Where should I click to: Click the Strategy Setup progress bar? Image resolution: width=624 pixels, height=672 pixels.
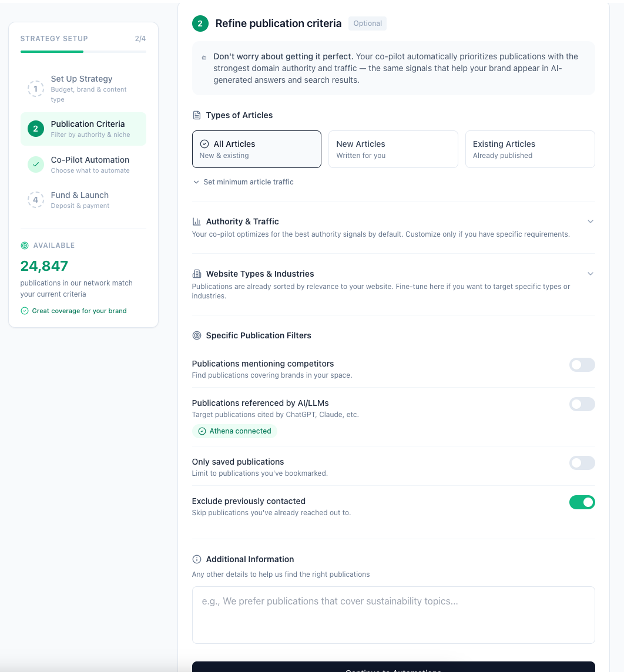pos(83,52)
